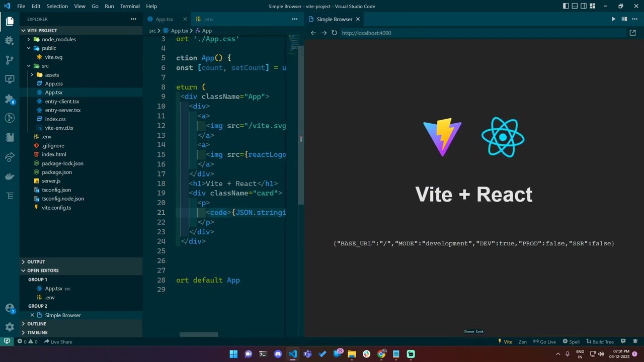644x362 pixels.
Task: Open the Remote Explorer view
Action: click(10, 79)
